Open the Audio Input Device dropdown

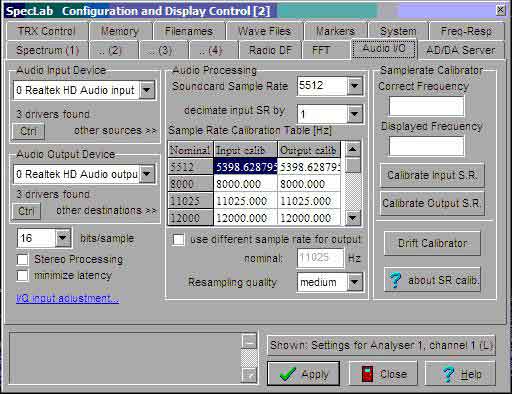click(x=147, y=90)
